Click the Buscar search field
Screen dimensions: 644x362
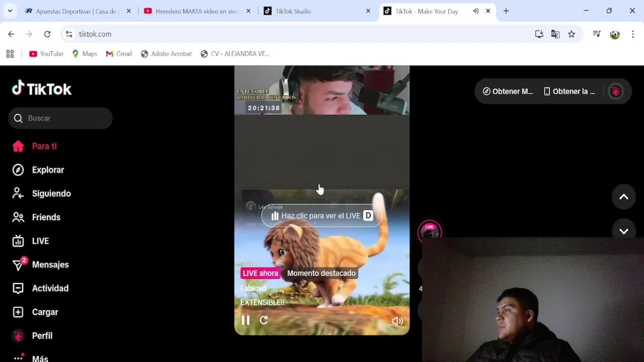60,118
